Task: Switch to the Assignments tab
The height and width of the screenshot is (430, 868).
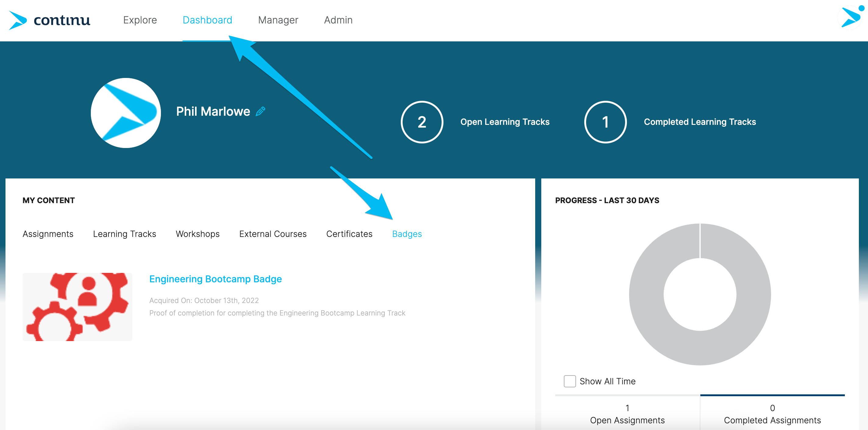Action: 48,234
